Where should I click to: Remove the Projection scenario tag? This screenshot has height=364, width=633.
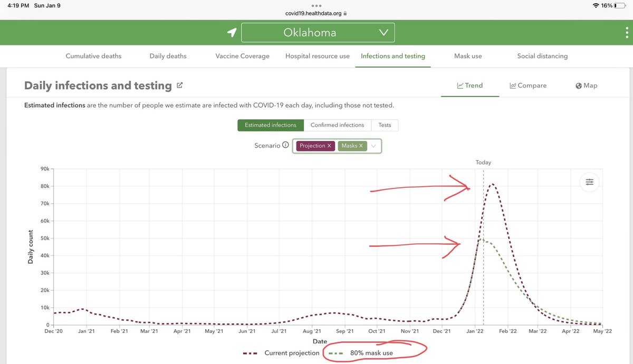coord(329,146)
